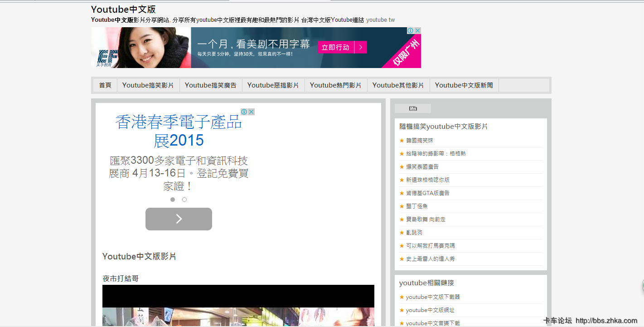Open Youtube其他影片 from the nav bar

[x=398, y=85]
